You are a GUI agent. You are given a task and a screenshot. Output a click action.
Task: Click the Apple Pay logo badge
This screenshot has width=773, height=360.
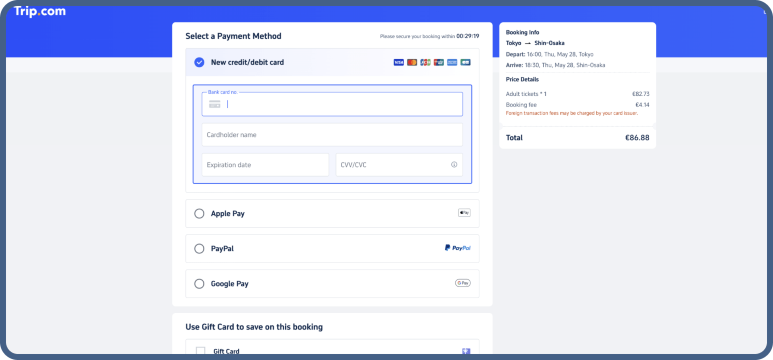464,213
